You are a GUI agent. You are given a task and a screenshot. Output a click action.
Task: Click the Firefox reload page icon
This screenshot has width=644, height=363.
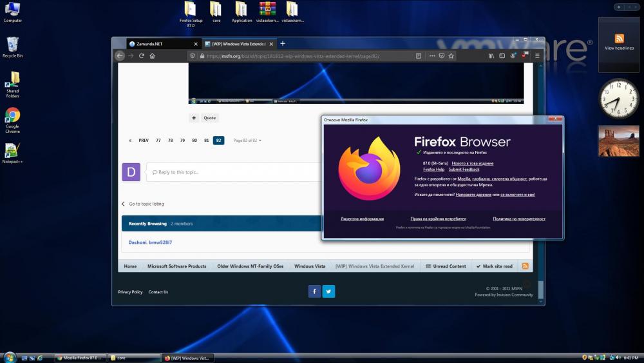pos(142,56)
